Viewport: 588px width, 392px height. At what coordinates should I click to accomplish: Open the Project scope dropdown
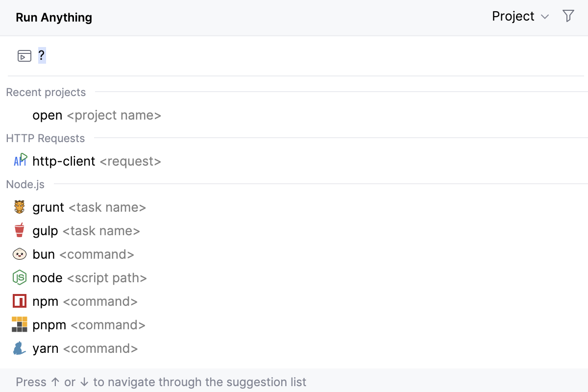click(520, 16)
